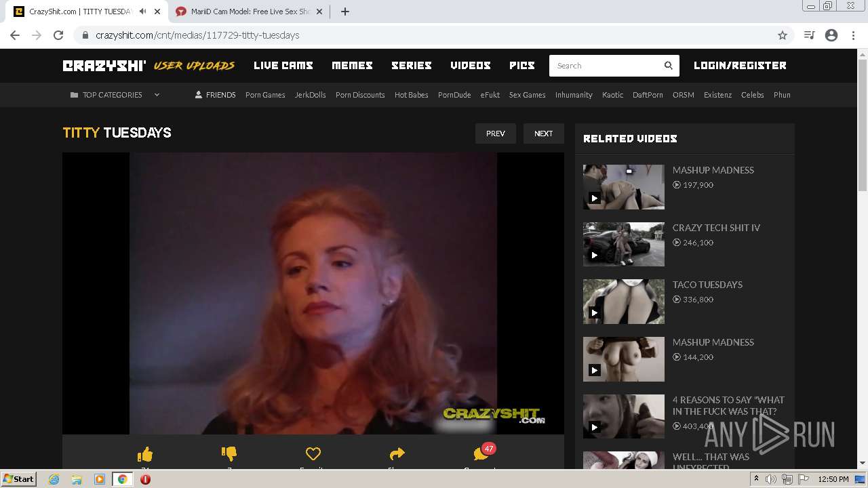Expand the Top Categories dropdown

coord(115,95)
